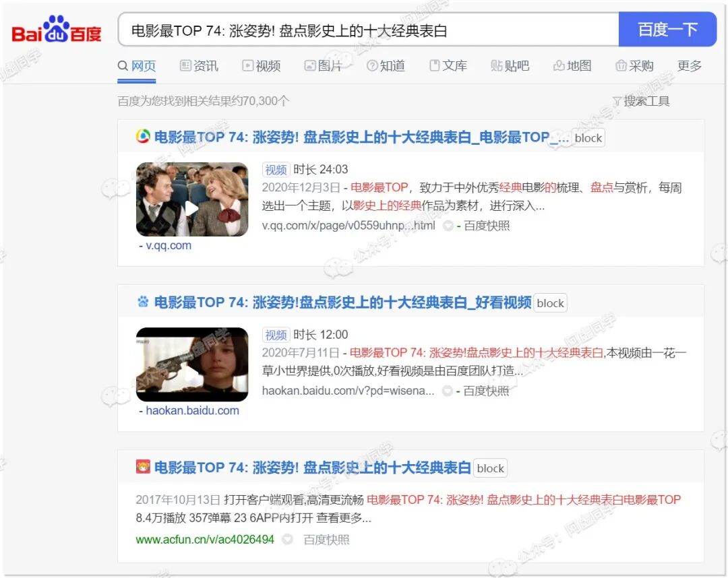Image resolution: width=728 pixels, height=578 pixels.
Task: Open first result title ending 电影最TOP_...
Action: coord(362,137)
